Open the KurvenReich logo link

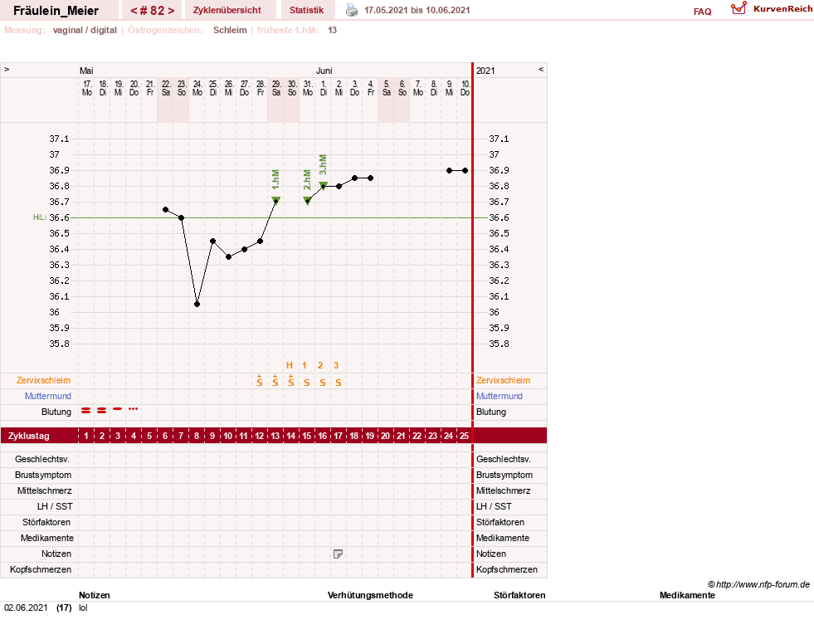(x=772, y=9)
